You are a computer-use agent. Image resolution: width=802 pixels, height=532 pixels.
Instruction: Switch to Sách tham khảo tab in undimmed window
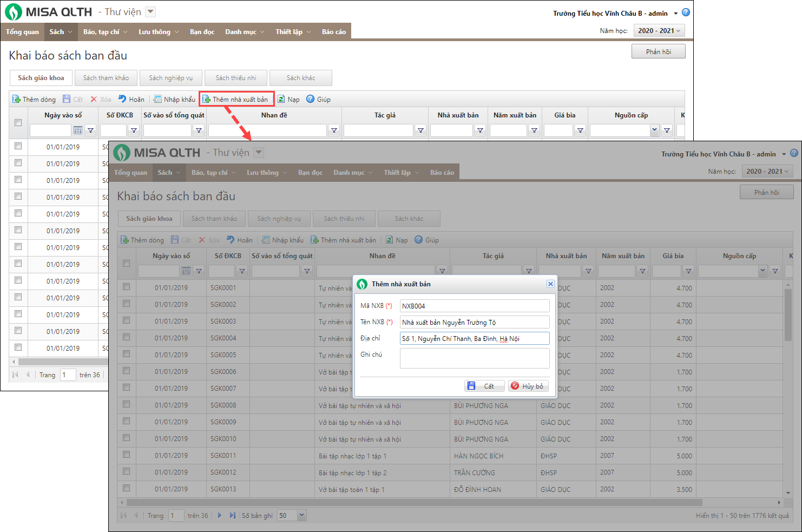pyautogui.click(x=106, y=78)
